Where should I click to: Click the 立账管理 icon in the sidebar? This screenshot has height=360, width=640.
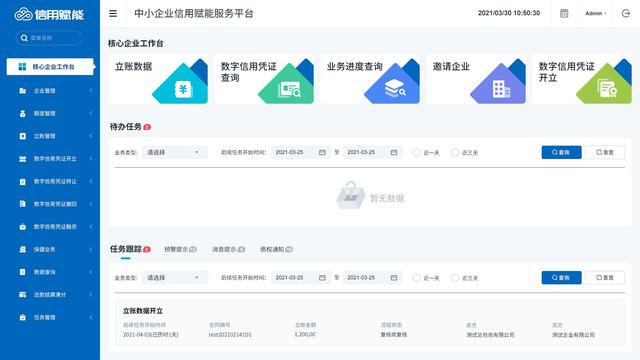click(x=22, y=136)
